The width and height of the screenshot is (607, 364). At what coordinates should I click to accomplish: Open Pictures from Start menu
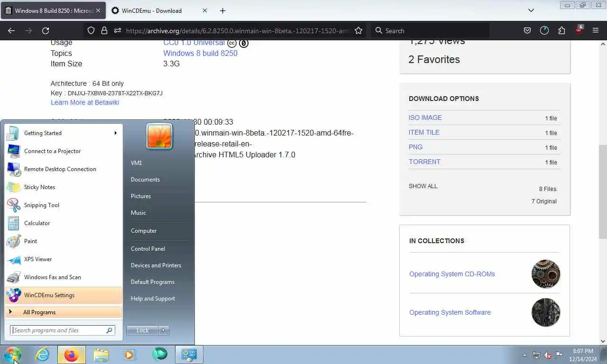click(141, 196)
